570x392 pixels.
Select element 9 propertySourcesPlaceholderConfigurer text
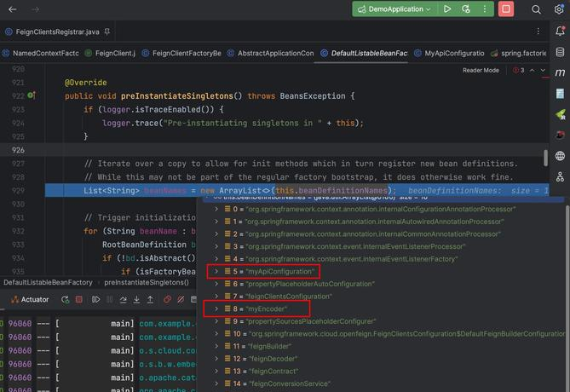coord(311,321)
